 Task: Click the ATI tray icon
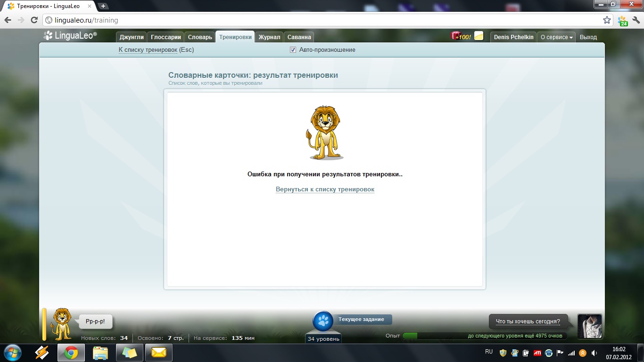point(537,353)
